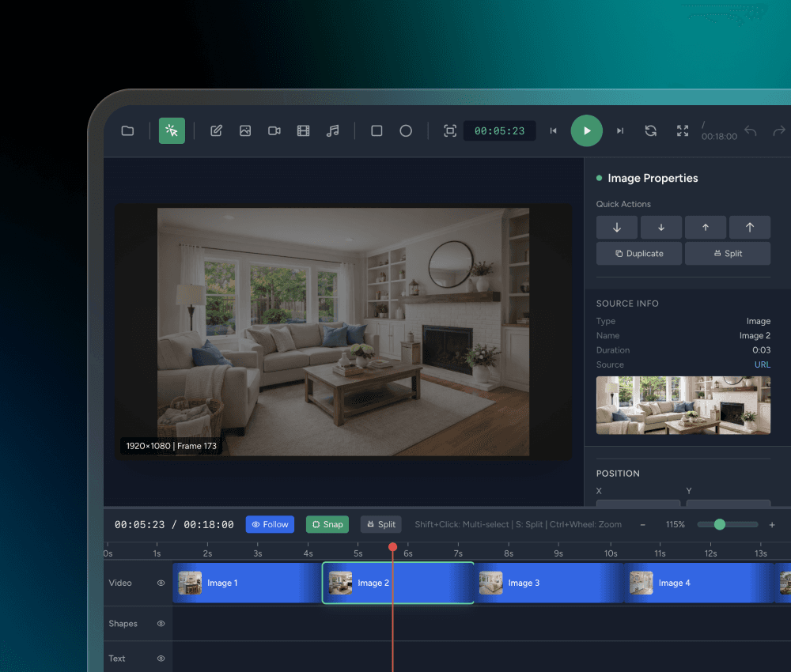Select the Image 1 clip
The height and width of the screenshot is (672, 791).
[247, 583]
